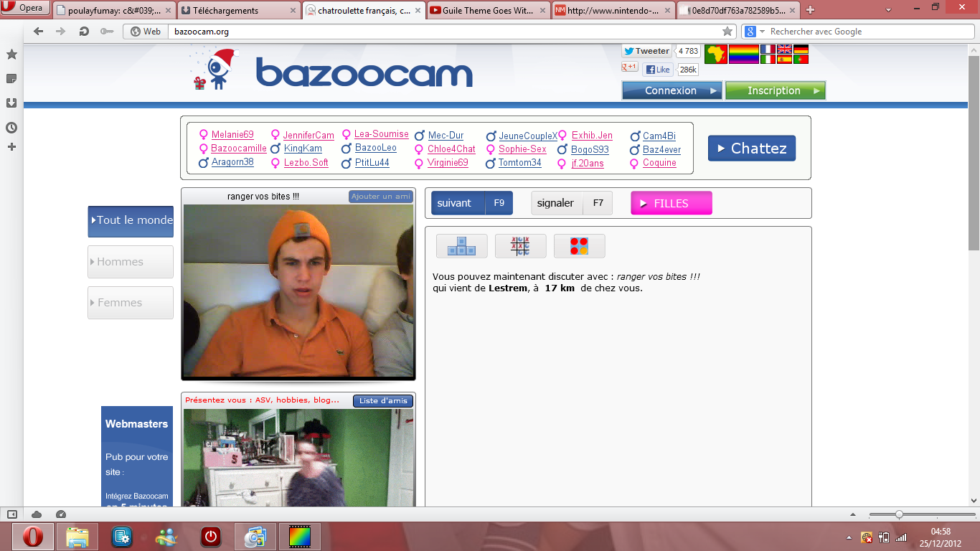The image size is (980, 551).
Task: Open the Bookmarks panel star in sidebar
Action: click(x=11, y=55)
